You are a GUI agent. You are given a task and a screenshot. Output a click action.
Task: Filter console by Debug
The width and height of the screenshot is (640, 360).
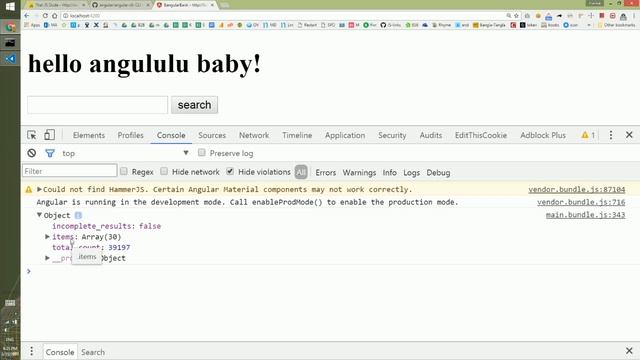coord(438,172)
